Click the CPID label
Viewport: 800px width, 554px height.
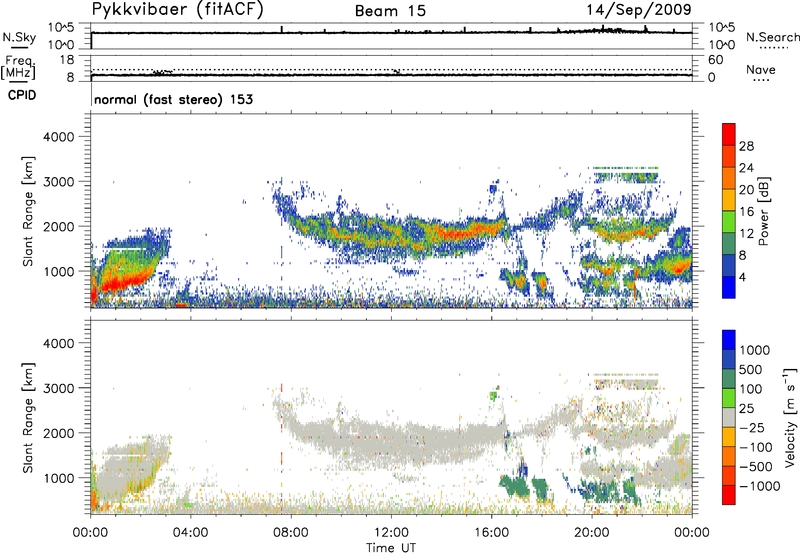tap(22, 95)
